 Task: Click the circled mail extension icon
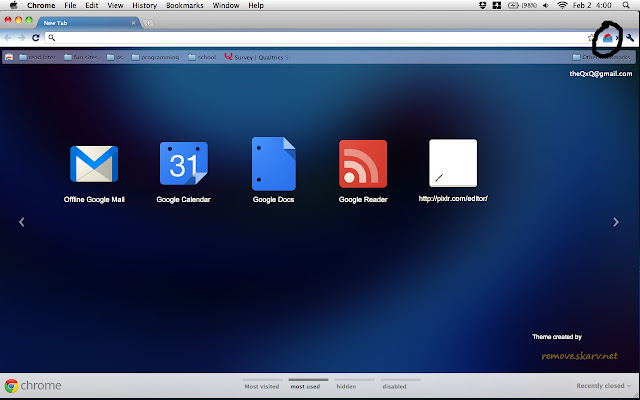pyautogui.click(x=607, y=37)
